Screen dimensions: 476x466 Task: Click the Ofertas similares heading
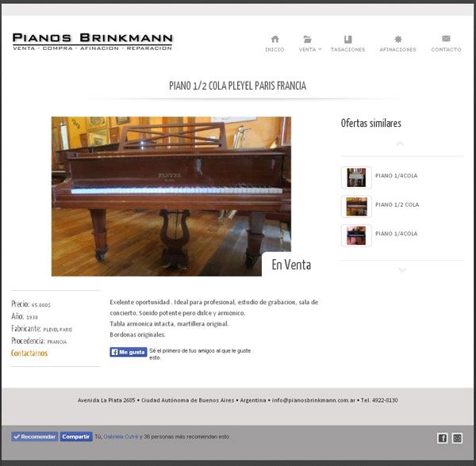[371, 123]
